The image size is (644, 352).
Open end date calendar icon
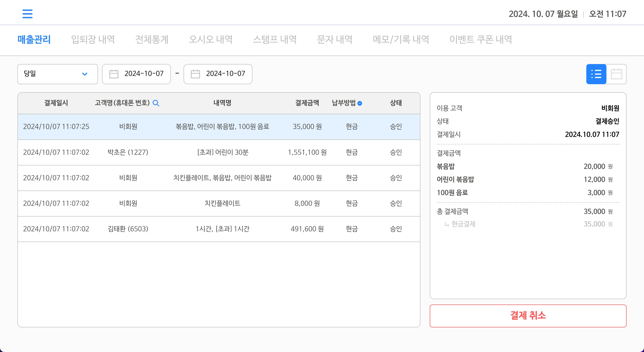point(195,74)
